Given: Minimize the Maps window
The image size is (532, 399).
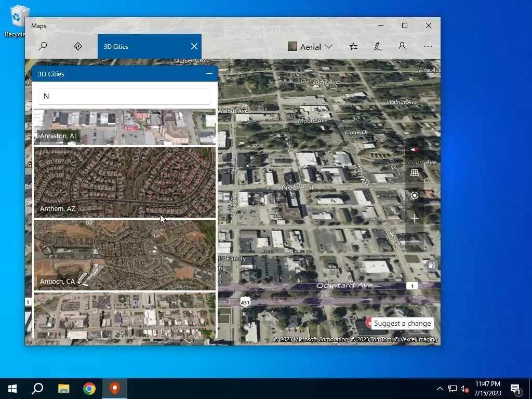Looking at the screenshot, I should (381, 25).
